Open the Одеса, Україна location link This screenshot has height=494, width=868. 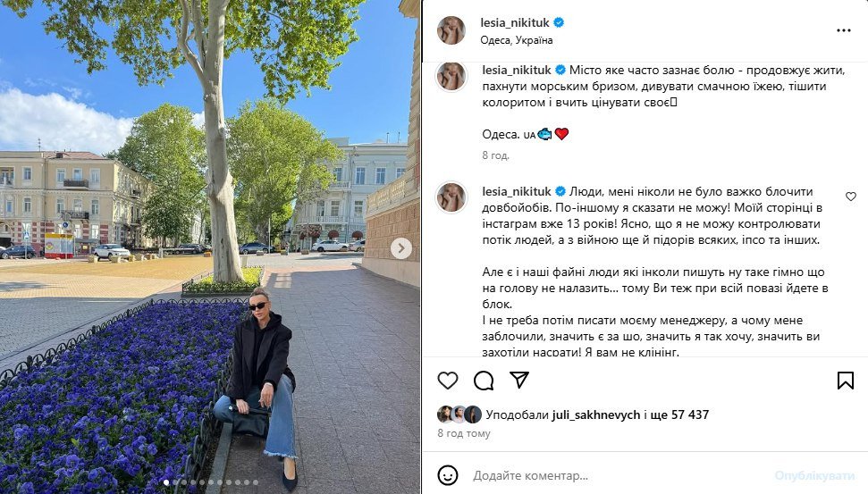(516, 40)
